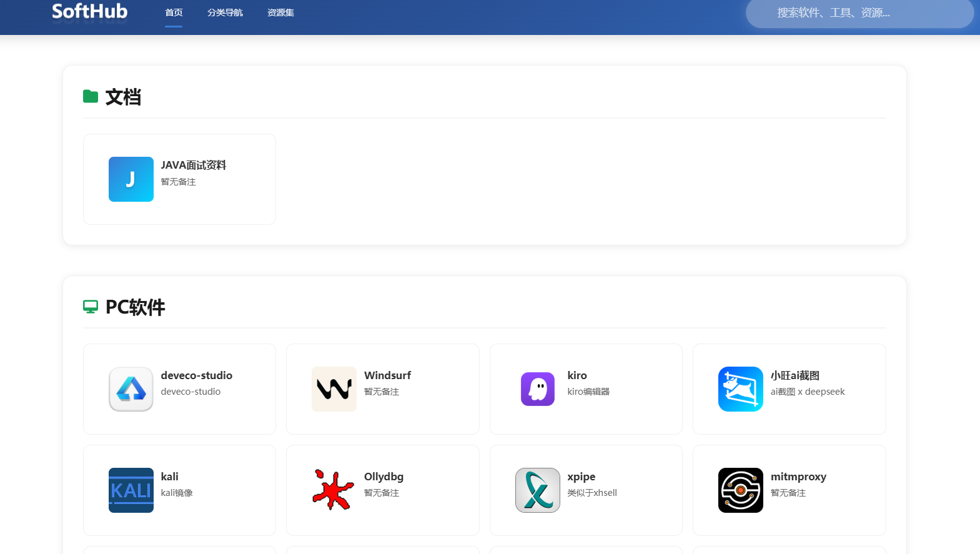Click the mitmproxy app icon
This screenshot has width=980, height=554.
pos(741,490)
